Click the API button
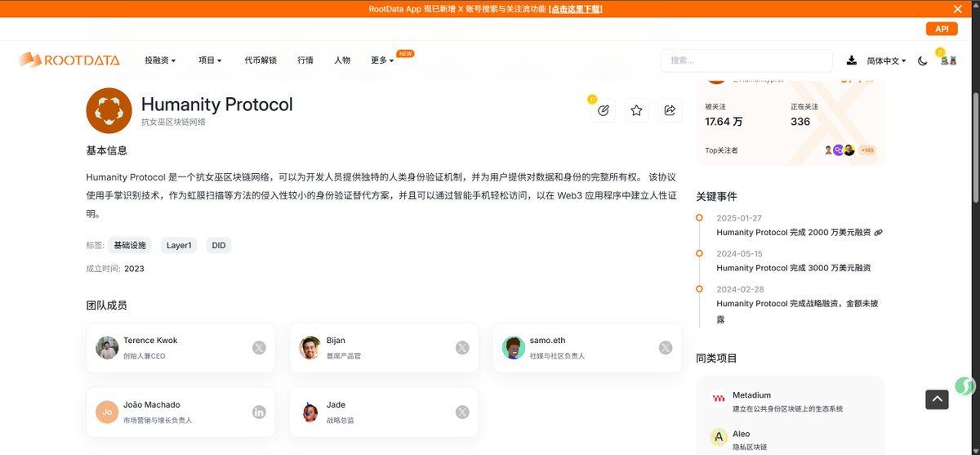This screenshot has width=980, height=455. [942, 29]
